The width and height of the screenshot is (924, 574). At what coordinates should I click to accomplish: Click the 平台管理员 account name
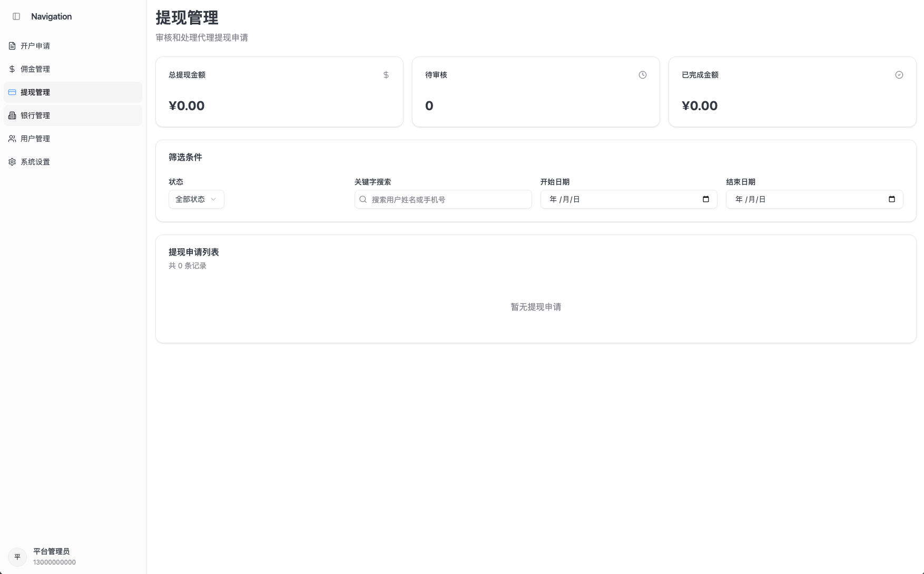click(51, 551)
